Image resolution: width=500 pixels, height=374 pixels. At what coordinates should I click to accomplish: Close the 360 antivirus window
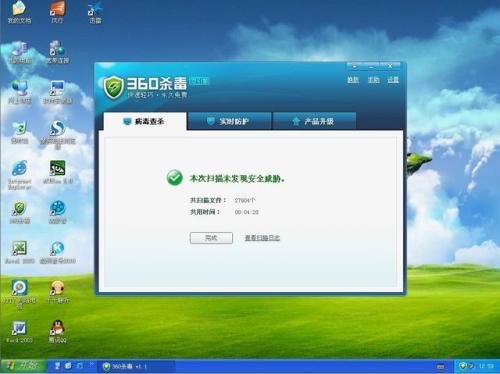tap(390, 66)
